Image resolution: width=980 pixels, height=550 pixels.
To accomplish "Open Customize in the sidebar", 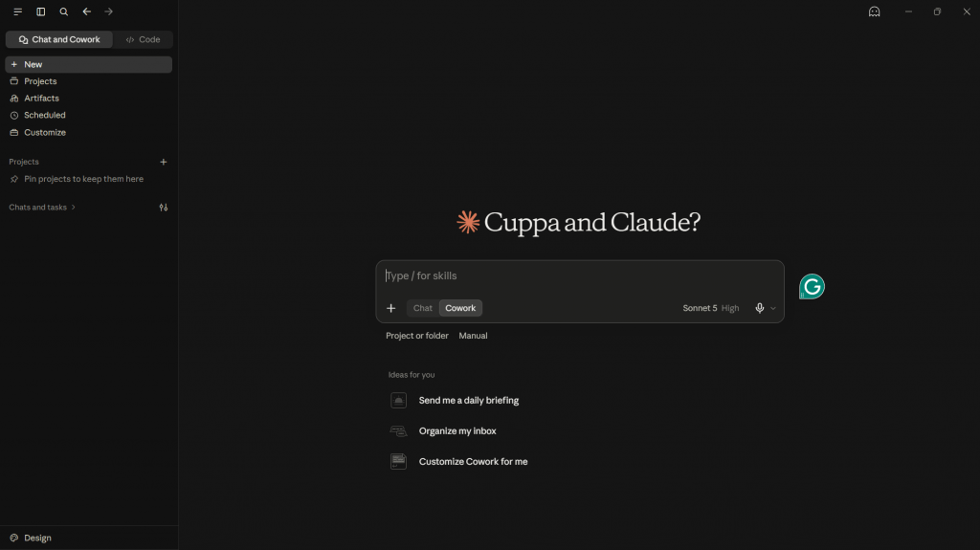I will coord(89,133).
